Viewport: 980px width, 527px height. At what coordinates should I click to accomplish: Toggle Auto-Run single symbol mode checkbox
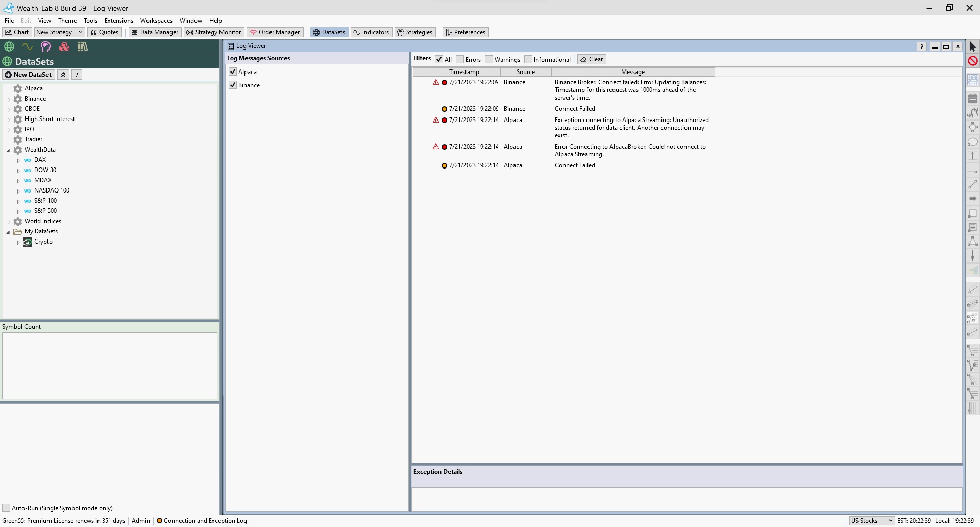6,508
